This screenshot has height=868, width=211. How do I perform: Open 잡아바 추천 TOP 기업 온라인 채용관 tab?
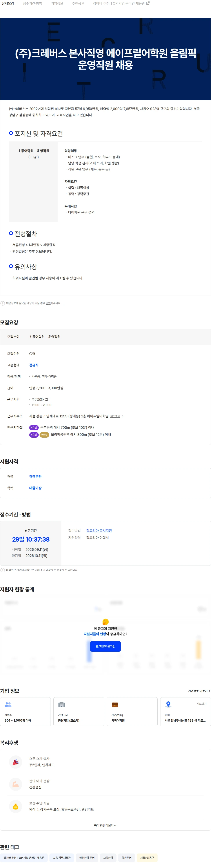[x=121, y=3]
